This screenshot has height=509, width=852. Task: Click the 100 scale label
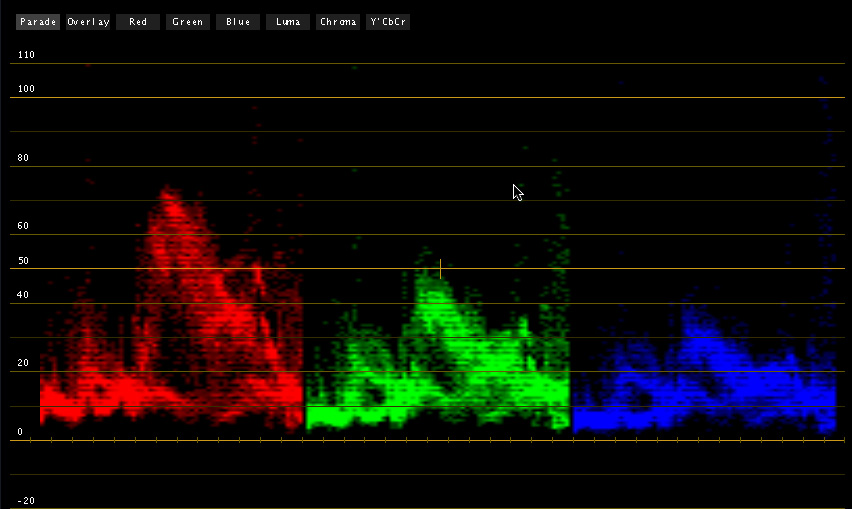(26, 89)
